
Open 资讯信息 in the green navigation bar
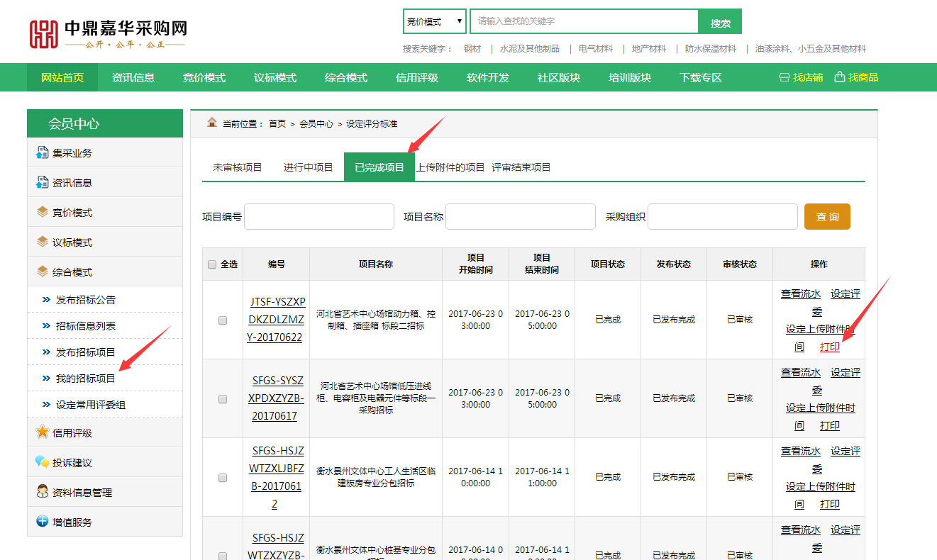(x=133, y=77)
